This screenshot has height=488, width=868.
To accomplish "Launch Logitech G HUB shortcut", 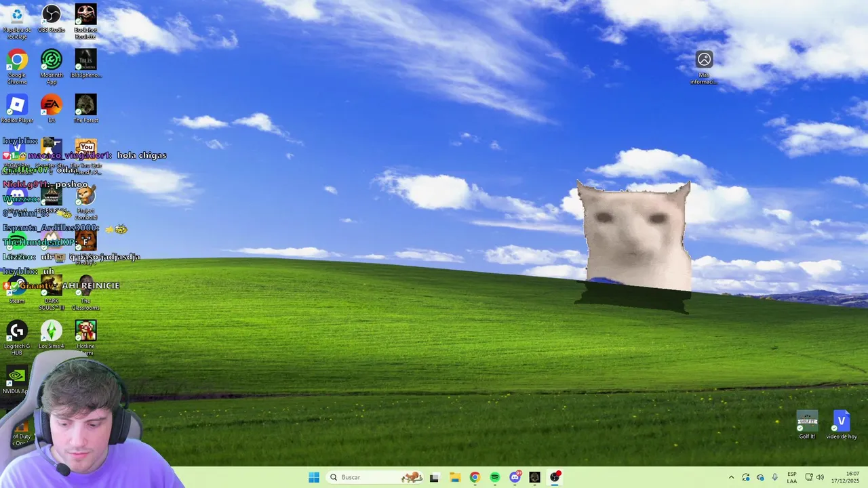I will coord(17,338).
